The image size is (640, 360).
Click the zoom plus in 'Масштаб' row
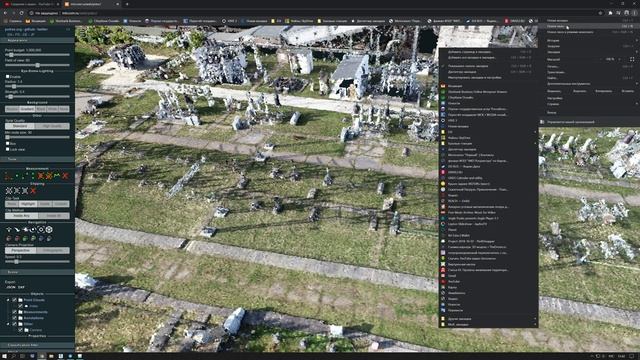pos(620,59)
